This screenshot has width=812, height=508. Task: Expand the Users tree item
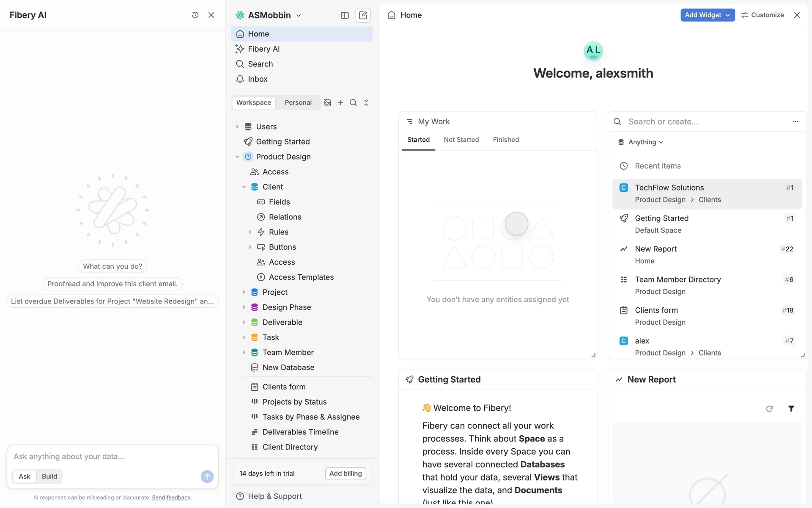click(237, 127)
